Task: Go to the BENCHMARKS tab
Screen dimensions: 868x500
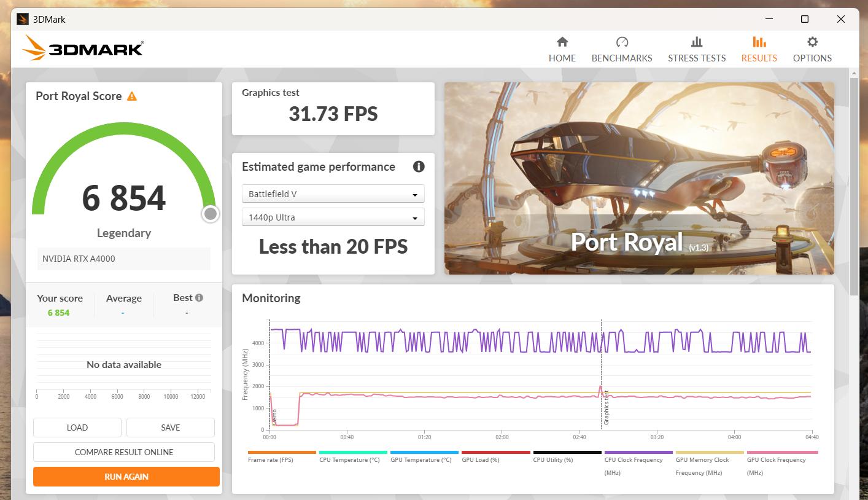Action: tap(621, 49)
